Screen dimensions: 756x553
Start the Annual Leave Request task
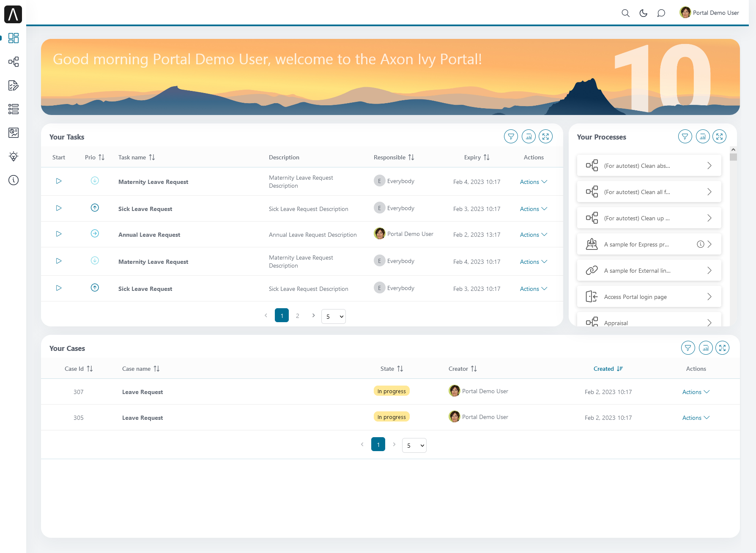point(59,234)
